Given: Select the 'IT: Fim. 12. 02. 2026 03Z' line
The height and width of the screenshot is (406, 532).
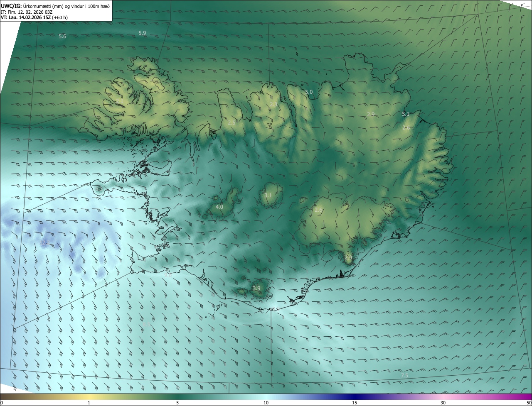Looking at the screenshot, I should click(x=27, y=12).
